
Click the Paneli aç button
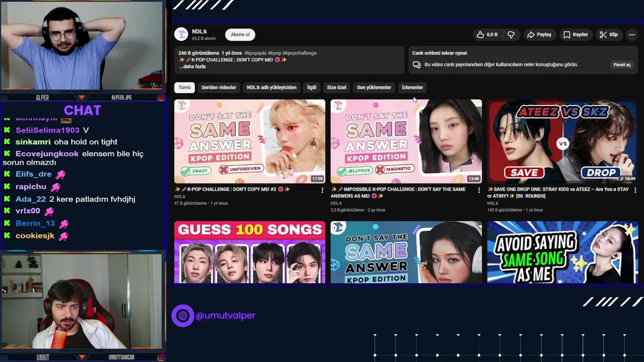point(621,64)
